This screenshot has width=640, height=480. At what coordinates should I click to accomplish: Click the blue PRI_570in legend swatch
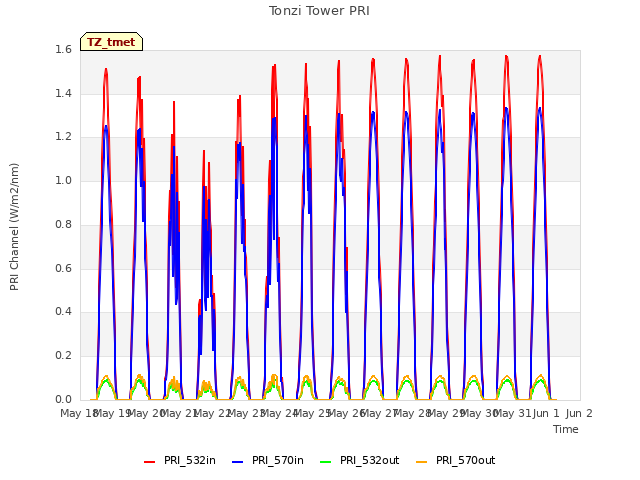point(238,462)
